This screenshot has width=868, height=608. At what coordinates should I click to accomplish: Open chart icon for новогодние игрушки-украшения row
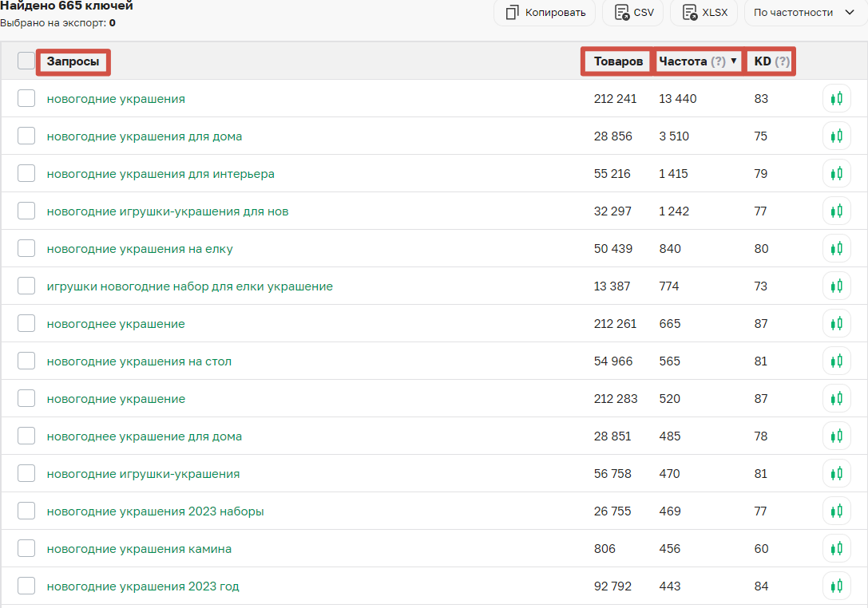point(836,474)
